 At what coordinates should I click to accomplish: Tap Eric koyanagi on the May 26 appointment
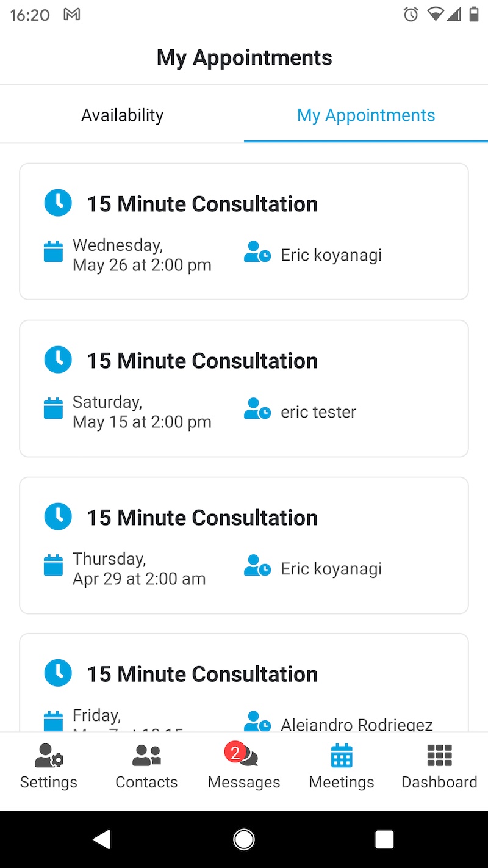tap(331, 255)
